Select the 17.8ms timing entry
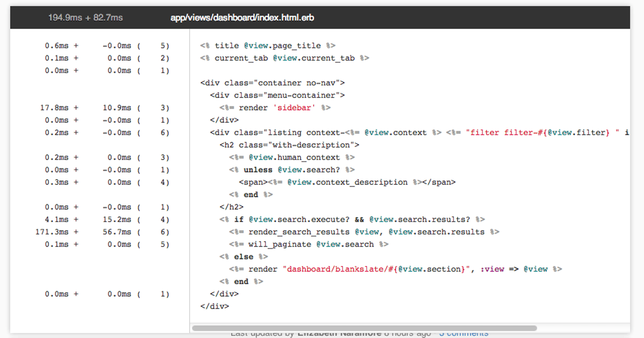This screenshot has width=644, height=338. pos(55,107)
